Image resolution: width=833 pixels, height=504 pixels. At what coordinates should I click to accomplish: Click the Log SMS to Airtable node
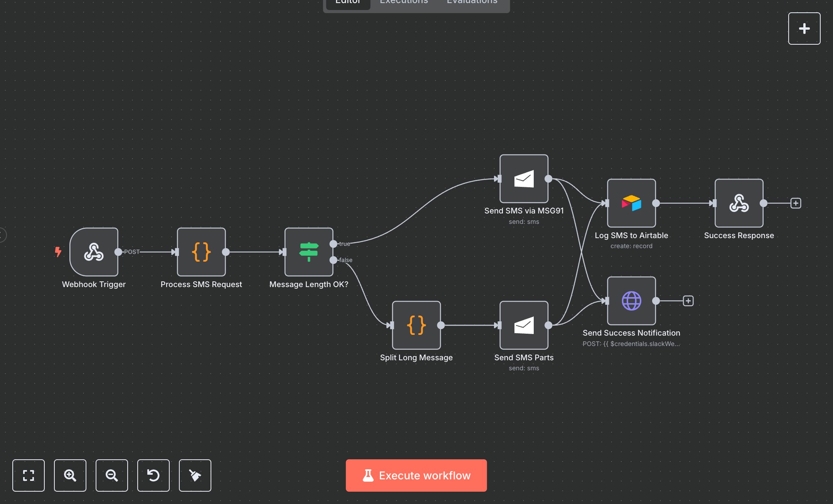631,203
